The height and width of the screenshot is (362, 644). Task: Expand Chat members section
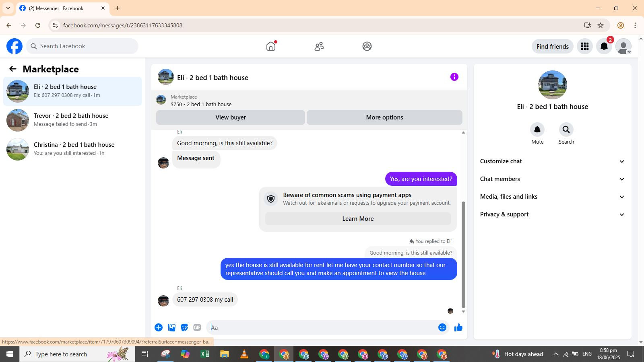[x=552, y=179]
